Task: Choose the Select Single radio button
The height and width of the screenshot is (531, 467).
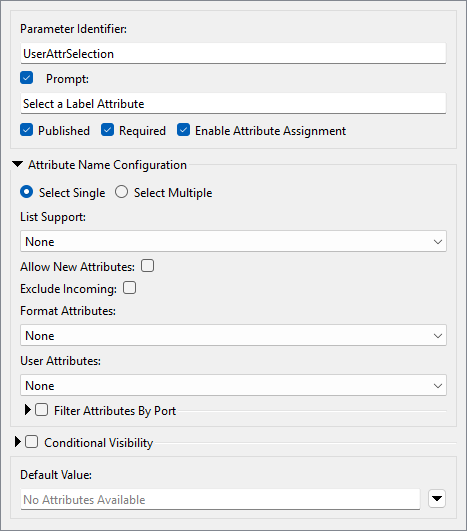Action: [x=26, y=192]
